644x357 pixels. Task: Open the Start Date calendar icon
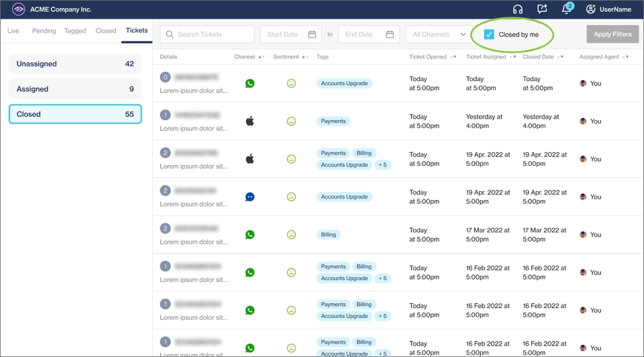pyautogui.click(x=312, y=34)
